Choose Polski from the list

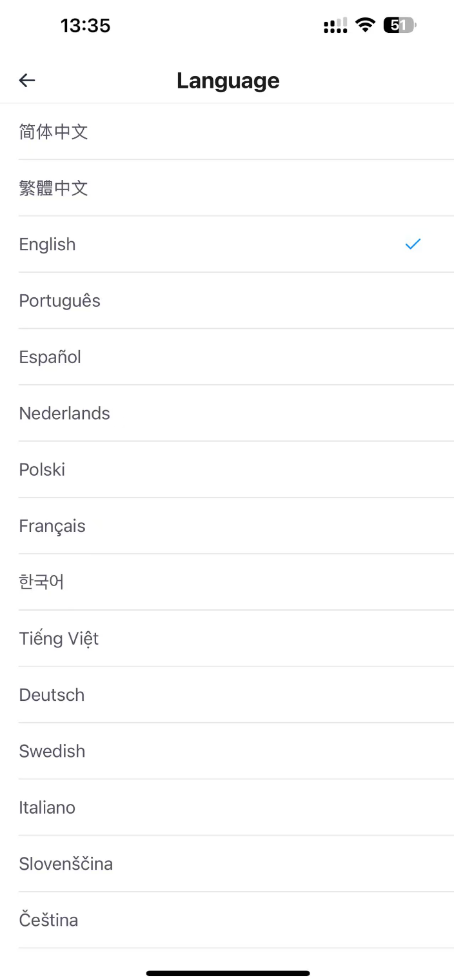(43, 469)
